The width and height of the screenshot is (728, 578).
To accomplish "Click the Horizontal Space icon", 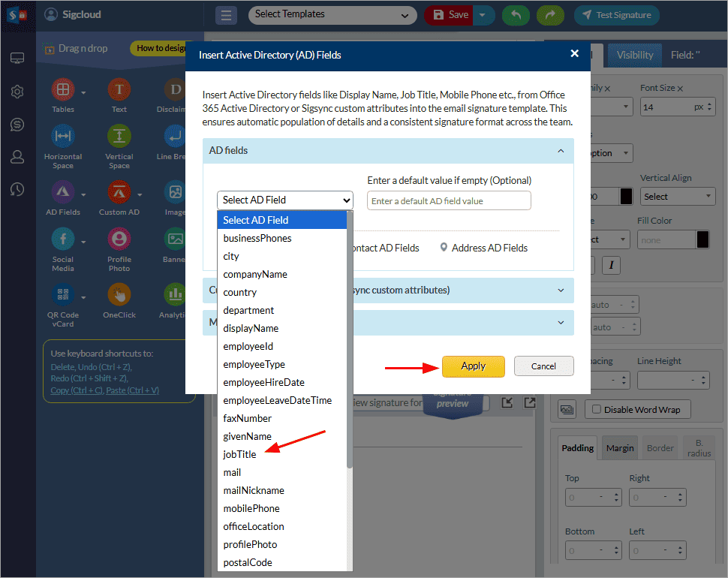I will pos(63,137).
